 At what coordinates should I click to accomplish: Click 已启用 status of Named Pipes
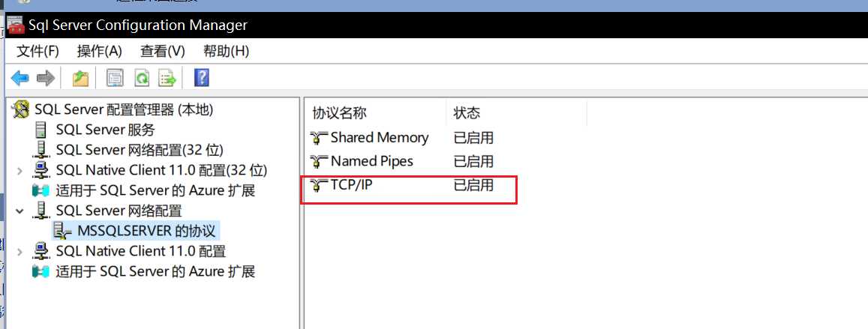pyautogui.click(x=473, y=161)
